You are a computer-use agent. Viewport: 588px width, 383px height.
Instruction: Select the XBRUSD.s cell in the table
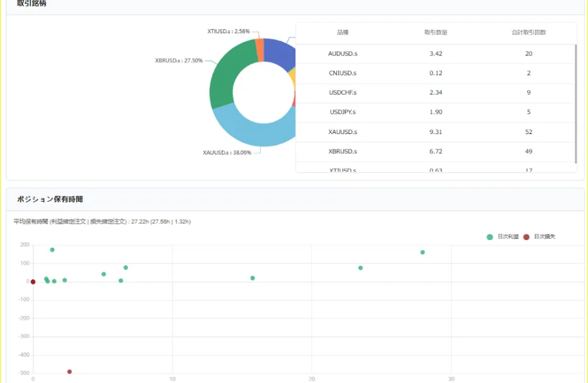[343, 151]
